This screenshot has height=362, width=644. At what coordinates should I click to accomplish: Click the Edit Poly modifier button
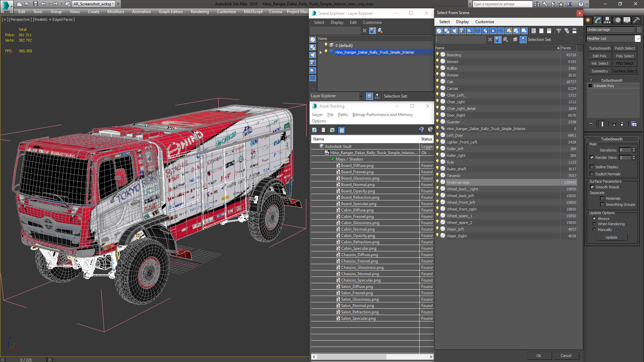599,56
